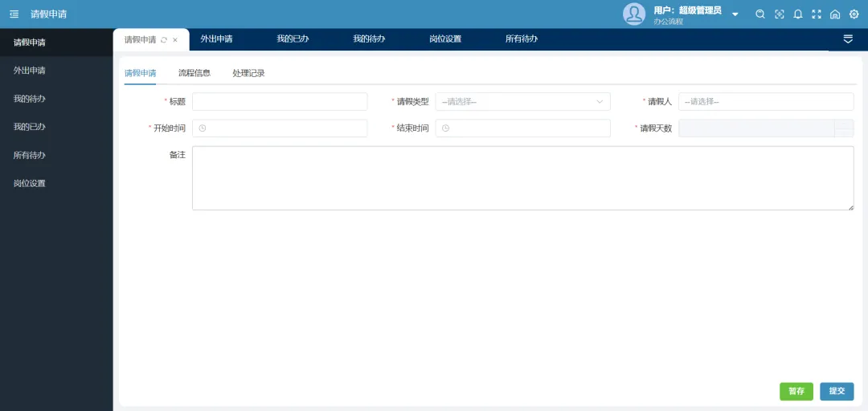The height and width of the screenshot is (411, 868).
Task: Switch to the 所有待办 tab
Action: 522,39
